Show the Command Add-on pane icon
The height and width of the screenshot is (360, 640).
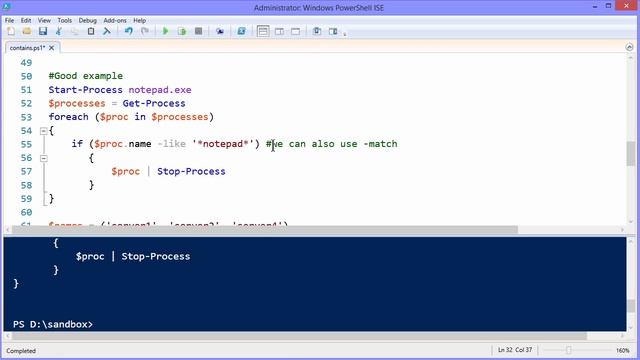(x=333, y=31)
